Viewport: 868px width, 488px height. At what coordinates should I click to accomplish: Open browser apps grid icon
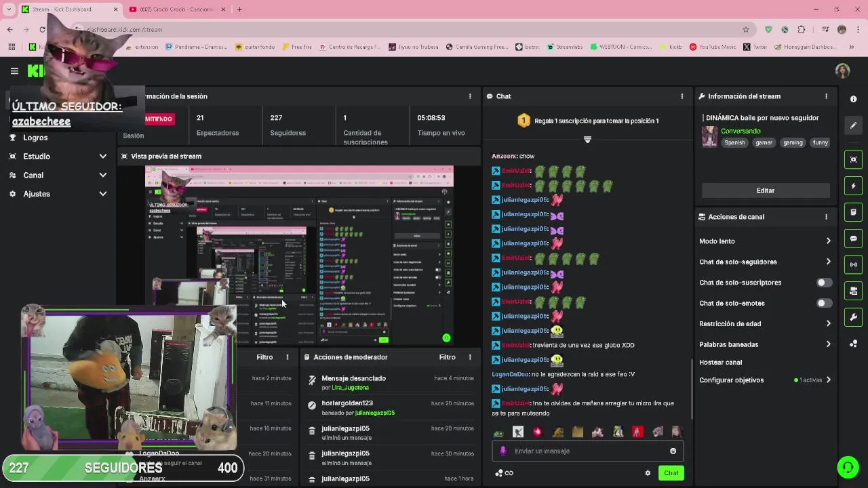click(12, 47)
